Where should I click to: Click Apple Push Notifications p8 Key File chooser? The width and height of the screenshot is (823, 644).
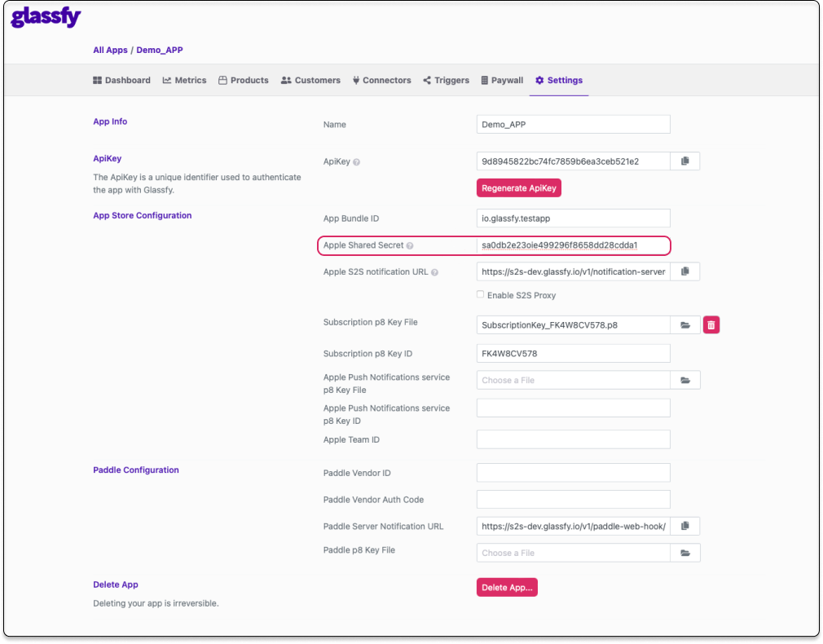coord(573,381)
